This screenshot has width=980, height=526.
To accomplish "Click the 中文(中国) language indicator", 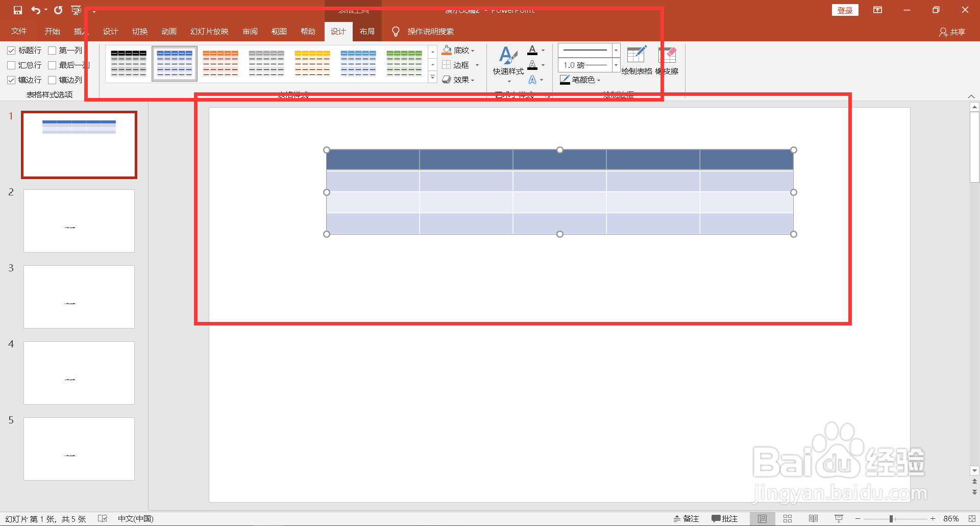I will point(136,518).
